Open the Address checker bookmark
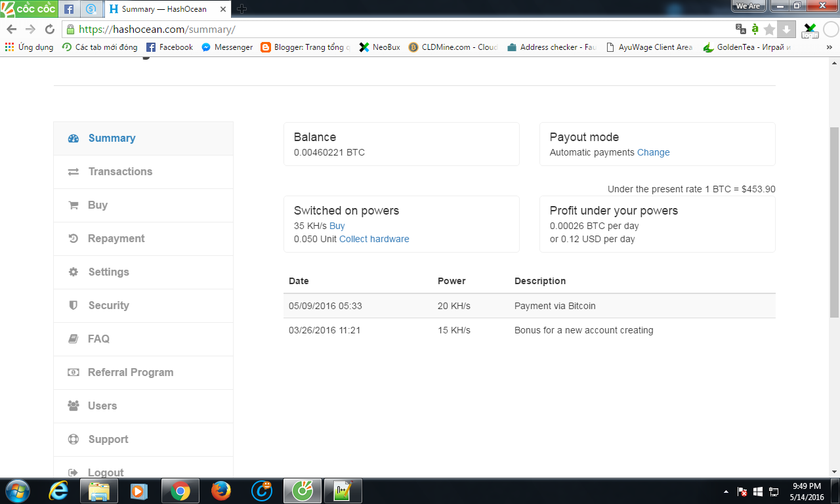 (x=552, y=47)
